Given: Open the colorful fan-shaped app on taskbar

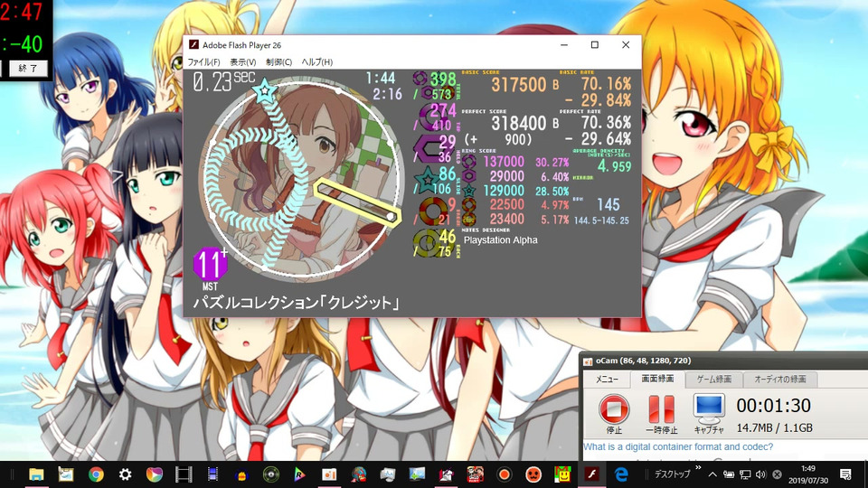Looking at the screenshot, I should coord(155,474).
